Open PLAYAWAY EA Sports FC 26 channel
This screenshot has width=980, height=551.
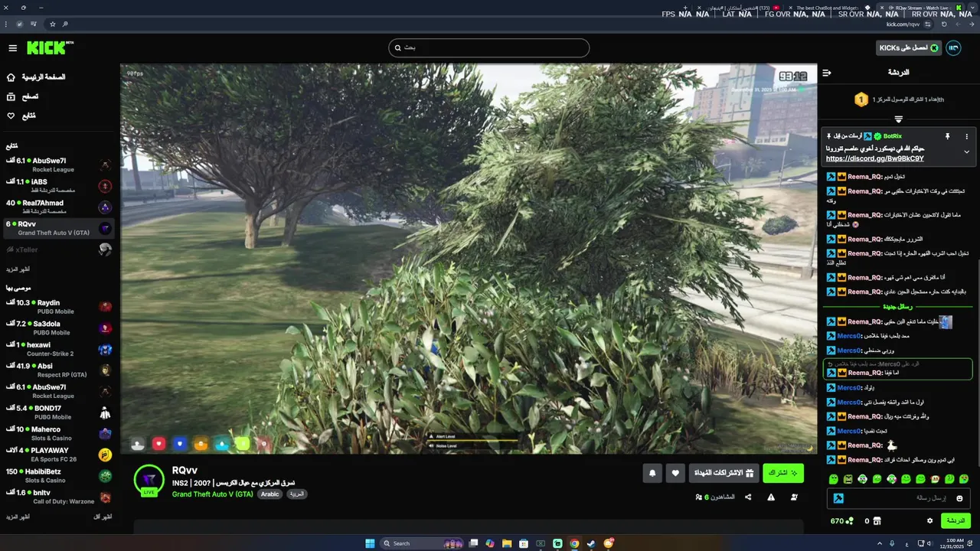click(x=58, y=455)
